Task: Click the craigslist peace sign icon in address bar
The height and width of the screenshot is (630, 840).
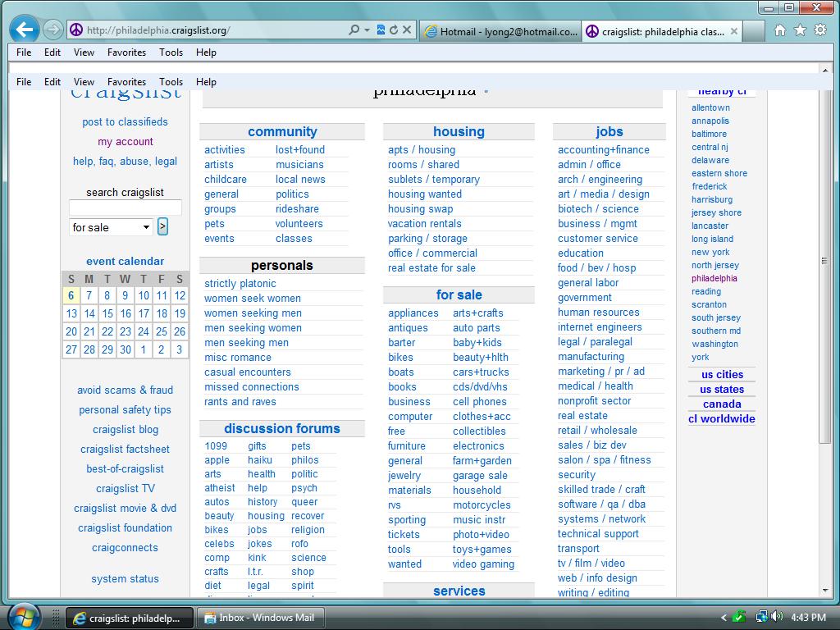Action: click(x=76, y=30)
